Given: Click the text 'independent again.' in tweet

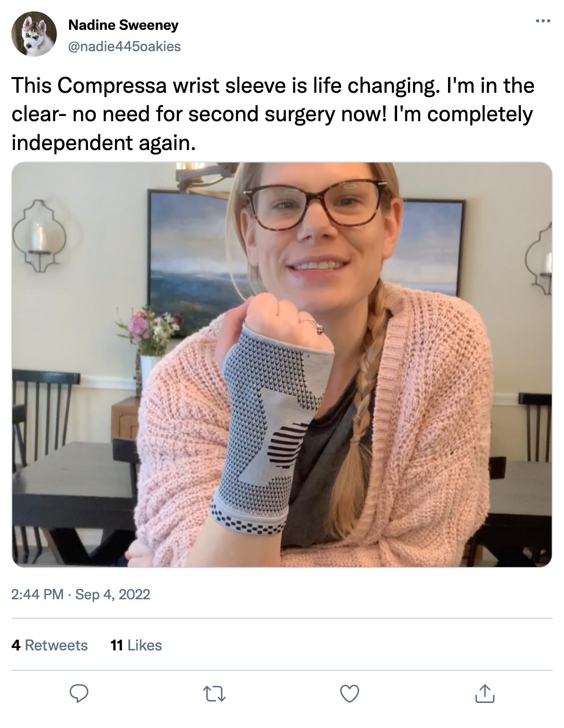Looking at the screenshot, I should tap(103, 142).
